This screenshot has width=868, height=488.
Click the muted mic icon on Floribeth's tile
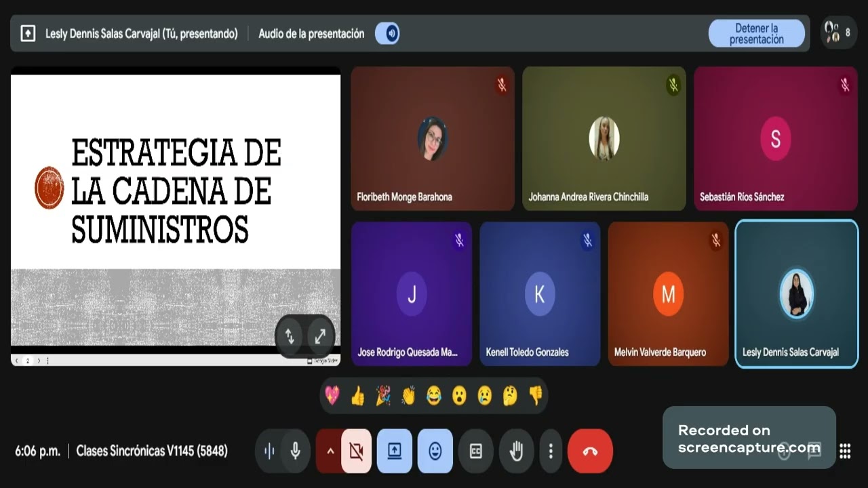[x=502, y=85]
